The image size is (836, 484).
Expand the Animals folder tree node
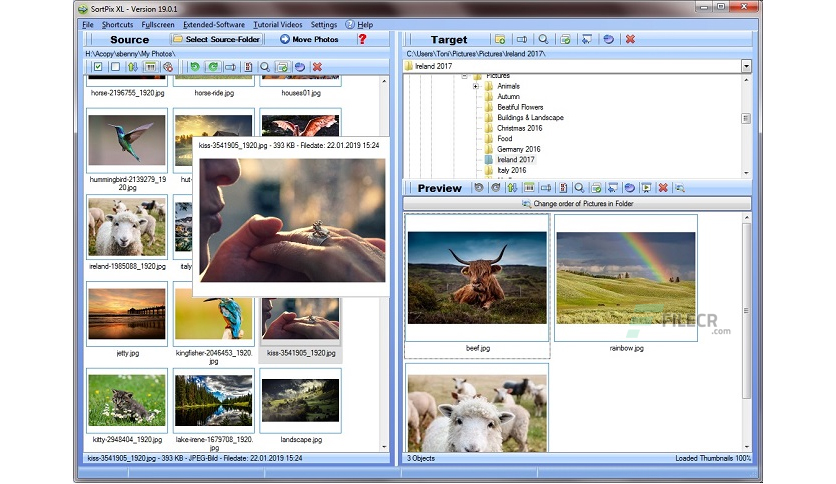(476, 86)
